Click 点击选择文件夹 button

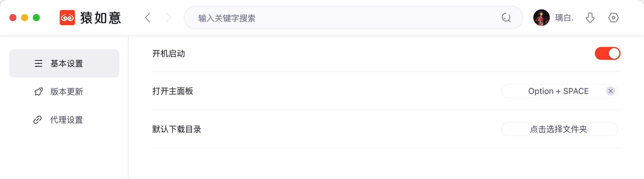coord(560,129)
